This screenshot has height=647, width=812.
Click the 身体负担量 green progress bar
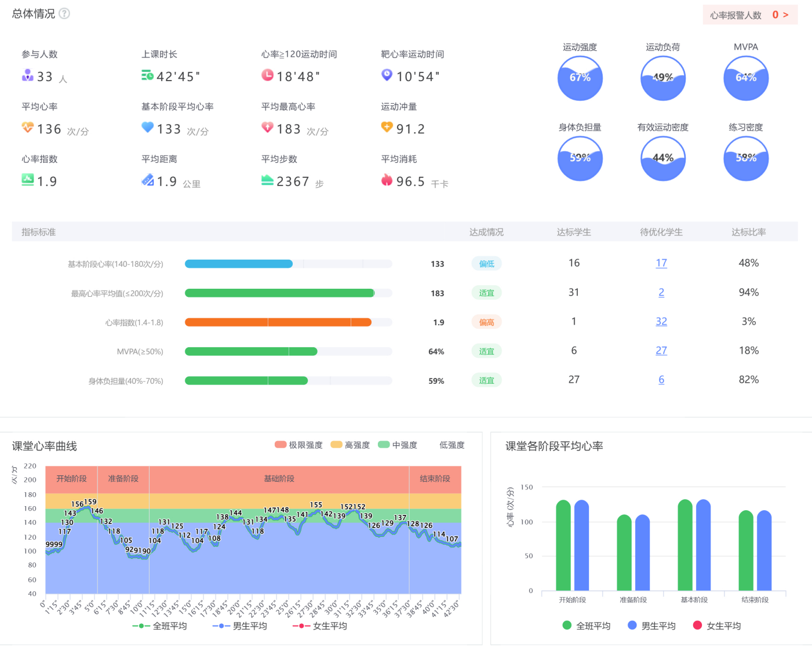246,381
